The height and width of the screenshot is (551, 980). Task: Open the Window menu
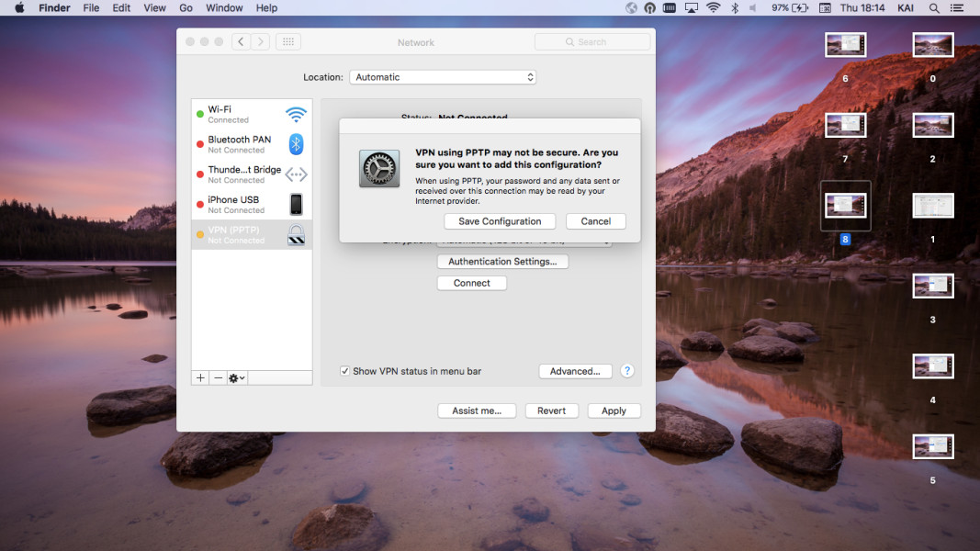pyautogui.click(x=224, y=8)
